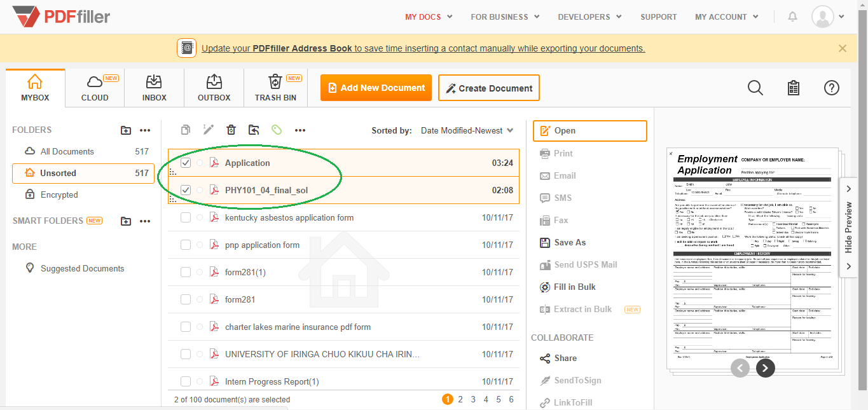Image resolution: width=868 pixels, height=410 pixels.
Task: Click the green tag toolbar icon
Action: pyautogui.click(x=277, y=130)
